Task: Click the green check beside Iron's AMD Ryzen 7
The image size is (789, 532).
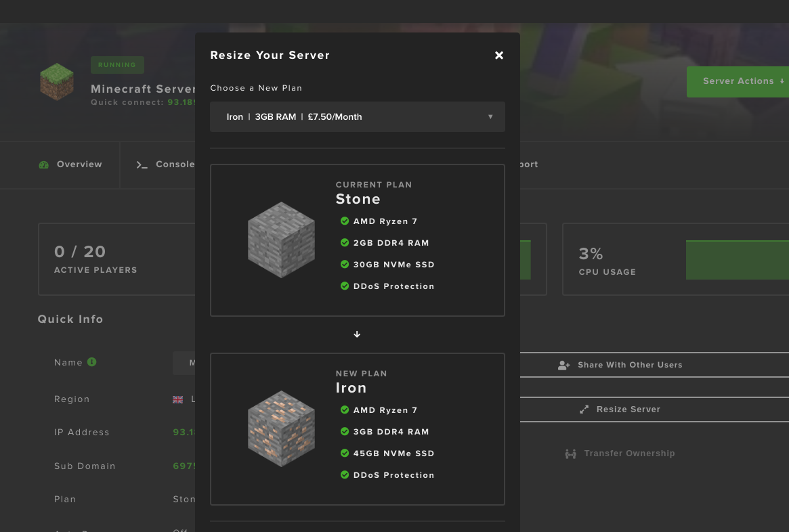Action: [x=345, y=409]
